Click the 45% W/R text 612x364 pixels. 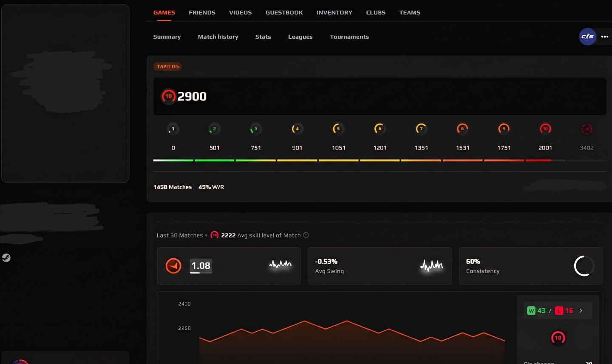211,187
